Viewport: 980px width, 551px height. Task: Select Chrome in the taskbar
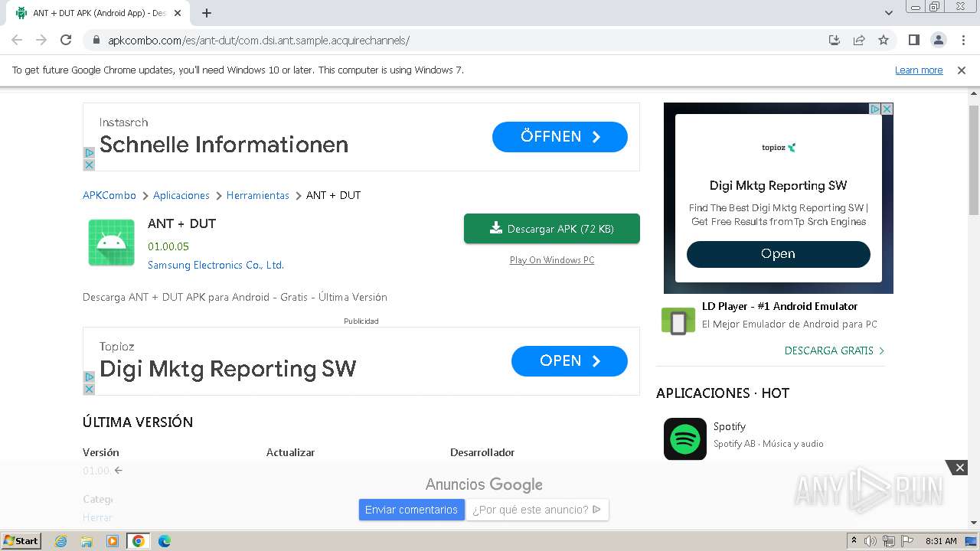click(x=139, y=541)
